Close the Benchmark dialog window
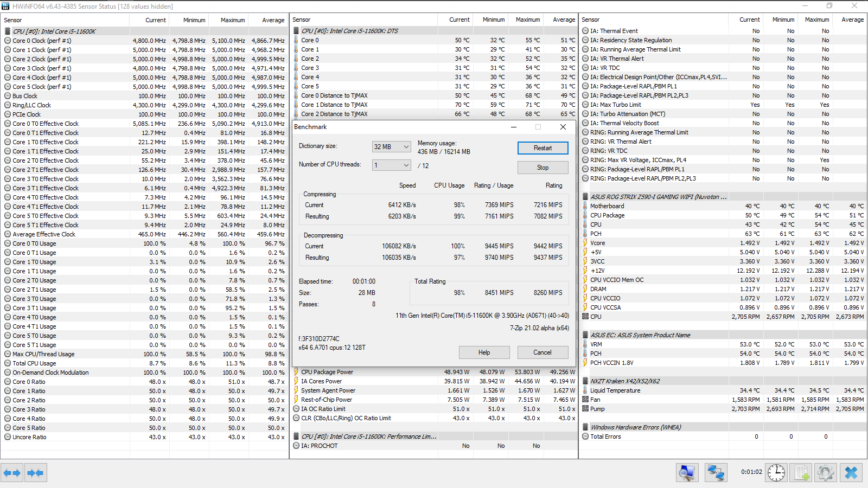 click(x=563, y=127)
